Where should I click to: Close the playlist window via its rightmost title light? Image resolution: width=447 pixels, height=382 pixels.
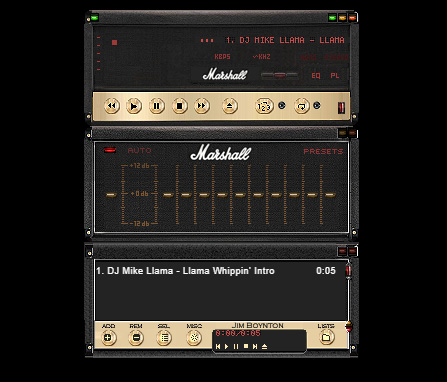click(x=352, y=251)
